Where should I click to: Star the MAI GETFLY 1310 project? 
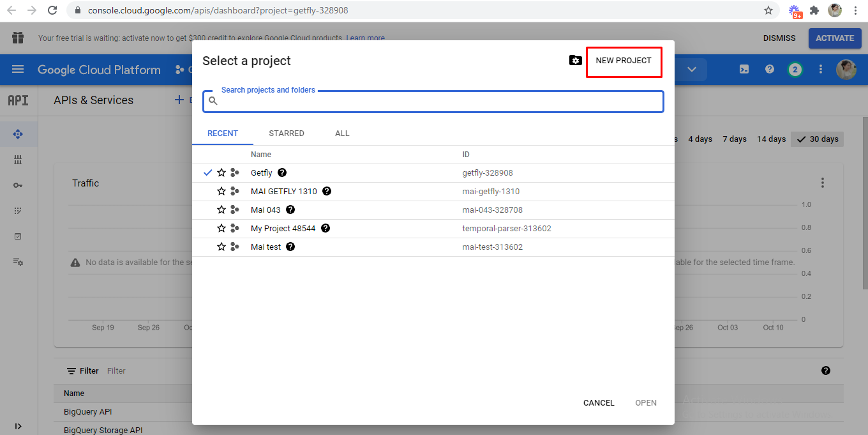coord(221,191)
